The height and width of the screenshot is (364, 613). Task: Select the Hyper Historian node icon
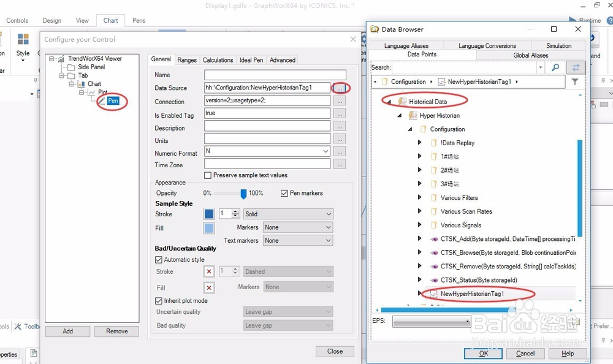pos(413,115)
